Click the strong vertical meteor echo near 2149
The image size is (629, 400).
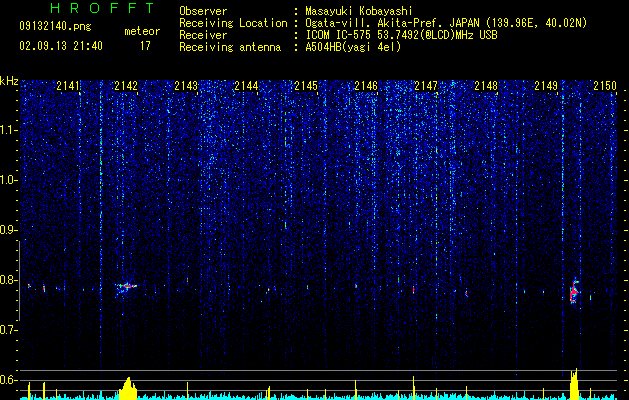(574, 291)
